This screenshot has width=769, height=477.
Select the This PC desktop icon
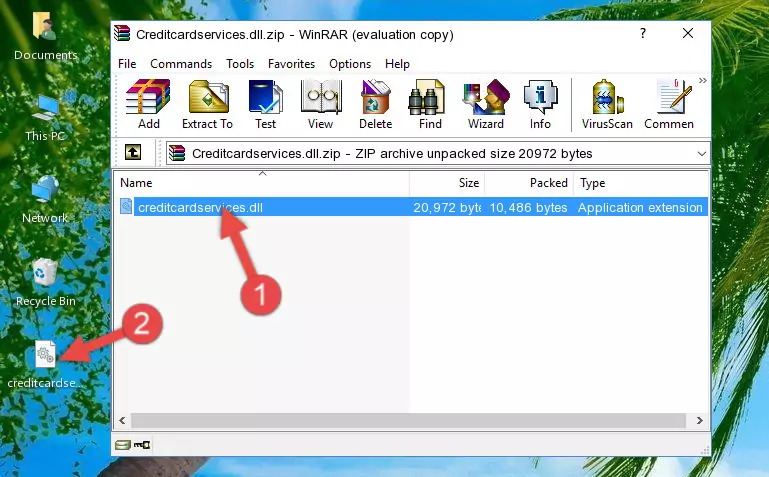coord(46,119)
